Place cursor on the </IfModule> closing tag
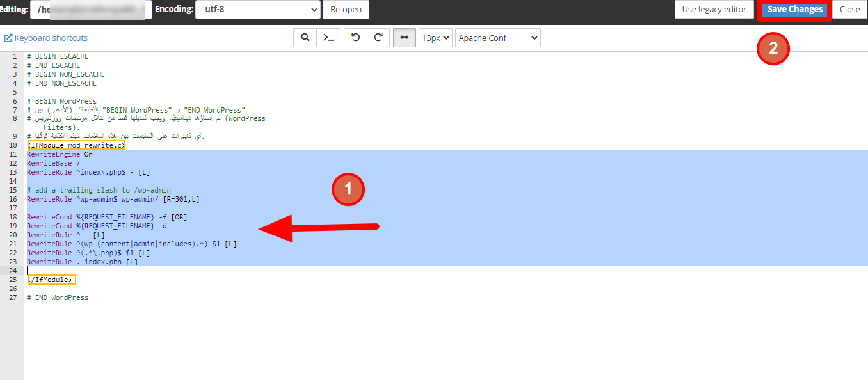 [x=51, y=280]
